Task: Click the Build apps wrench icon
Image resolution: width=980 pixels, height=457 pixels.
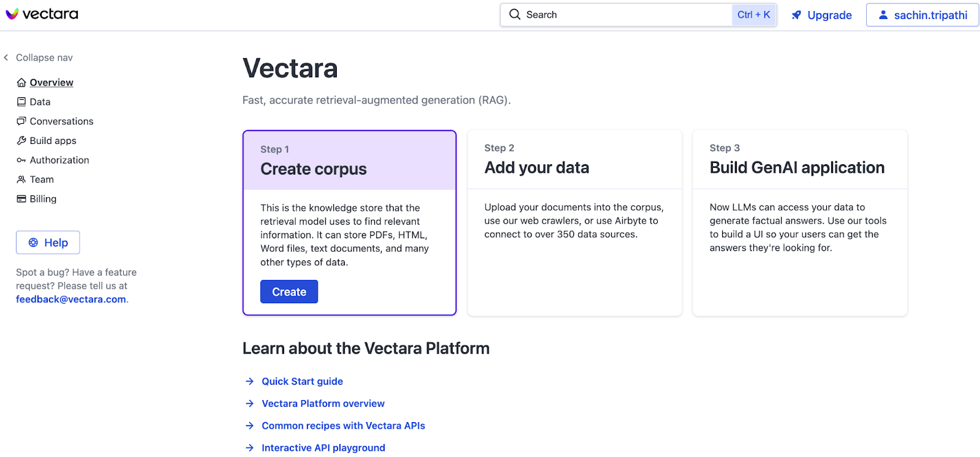Action: [x=21, y=140]
